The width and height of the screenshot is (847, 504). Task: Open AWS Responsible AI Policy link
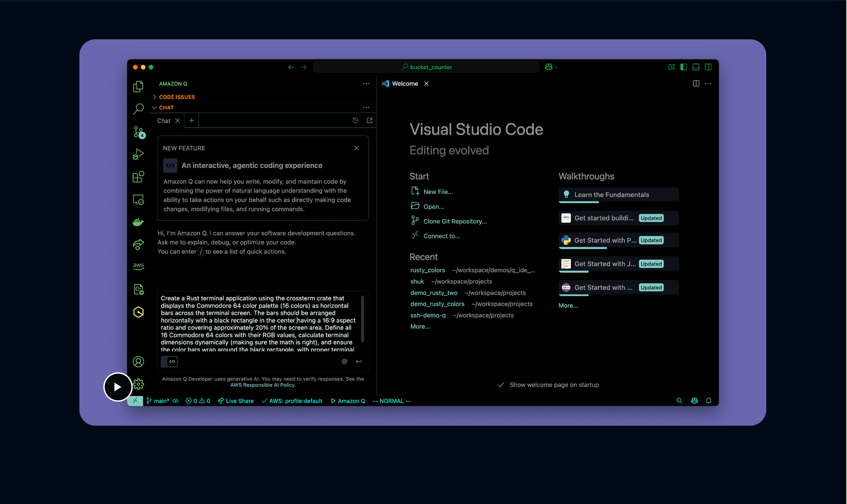(262, 385)
